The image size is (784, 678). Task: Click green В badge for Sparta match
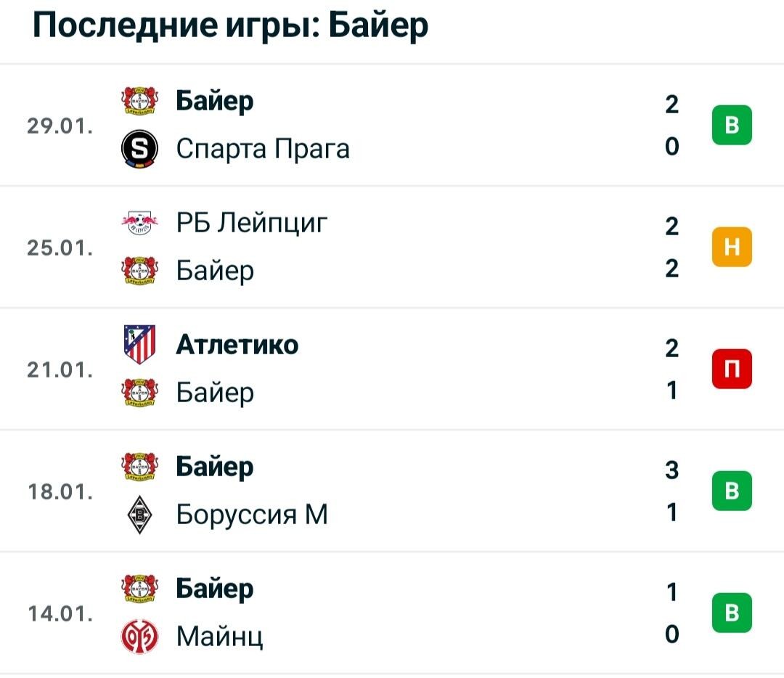click(x=732, y=125)
